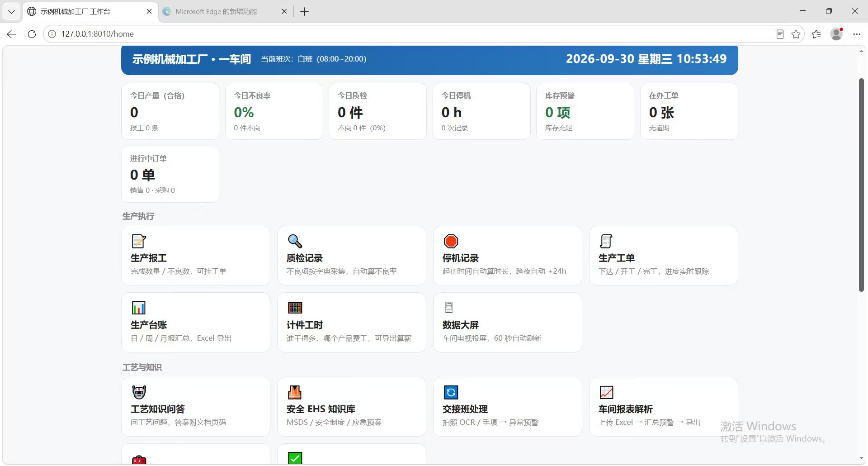Add page to favorites with star icon
The width and height of the screenshot is (868, 466).
796,34
